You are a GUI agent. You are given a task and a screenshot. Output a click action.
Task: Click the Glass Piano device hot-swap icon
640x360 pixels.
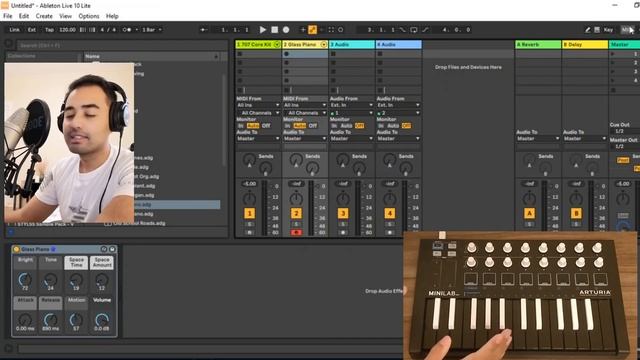104,249
